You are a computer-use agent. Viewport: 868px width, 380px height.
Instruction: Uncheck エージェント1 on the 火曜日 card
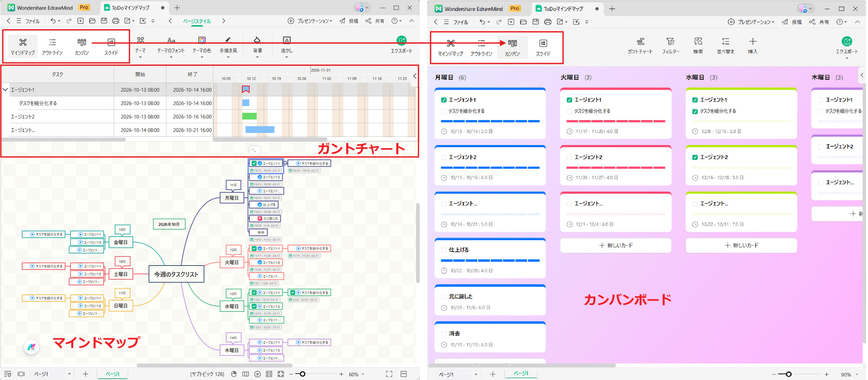569,100
